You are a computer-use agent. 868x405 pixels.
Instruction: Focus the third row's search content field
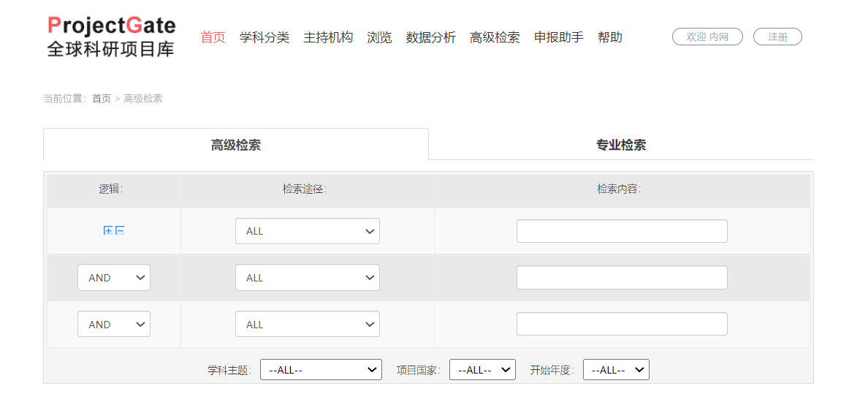(622, 324)
